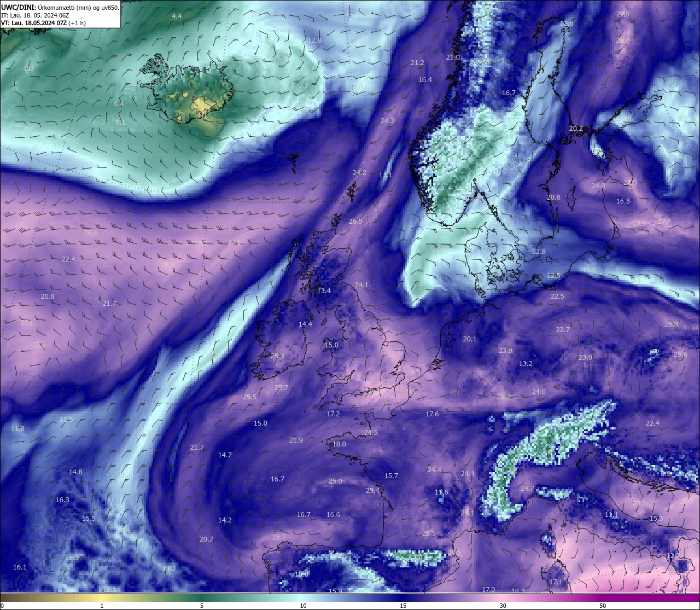Click the map value '24.7'
The image size is (700, 610).
pos(527,489)
